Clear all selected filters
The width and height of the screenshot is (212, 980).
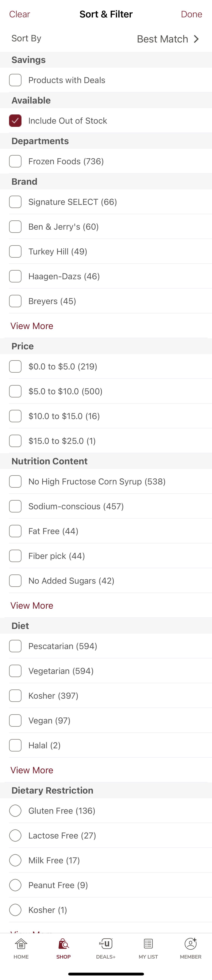[19, 14]
